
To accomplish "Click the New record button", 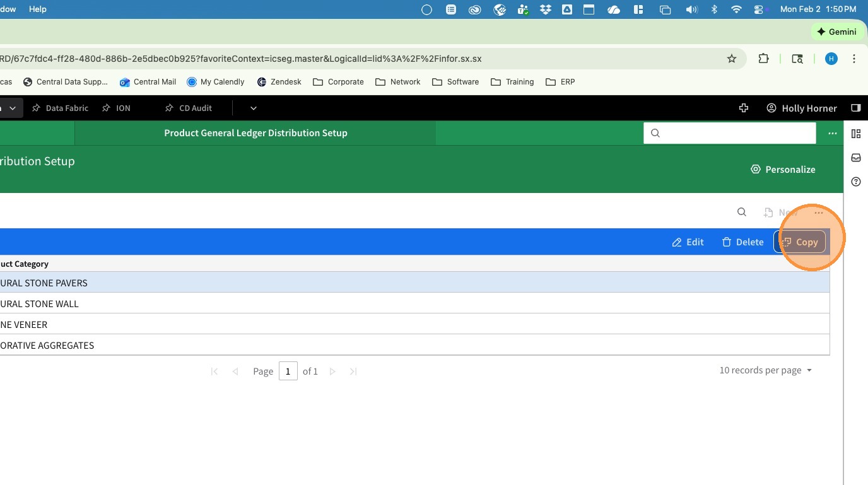I will (x=780, y=213).
